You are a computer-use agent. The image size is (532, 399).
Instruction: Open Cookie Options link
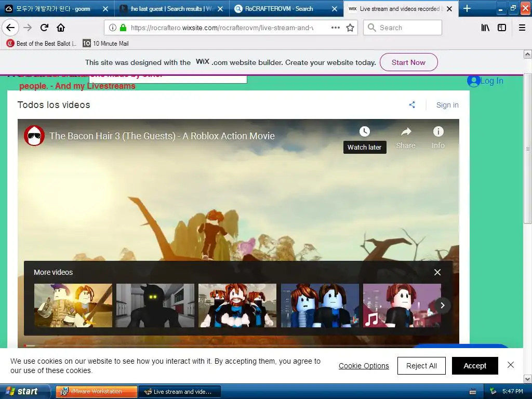pos(364,366)
